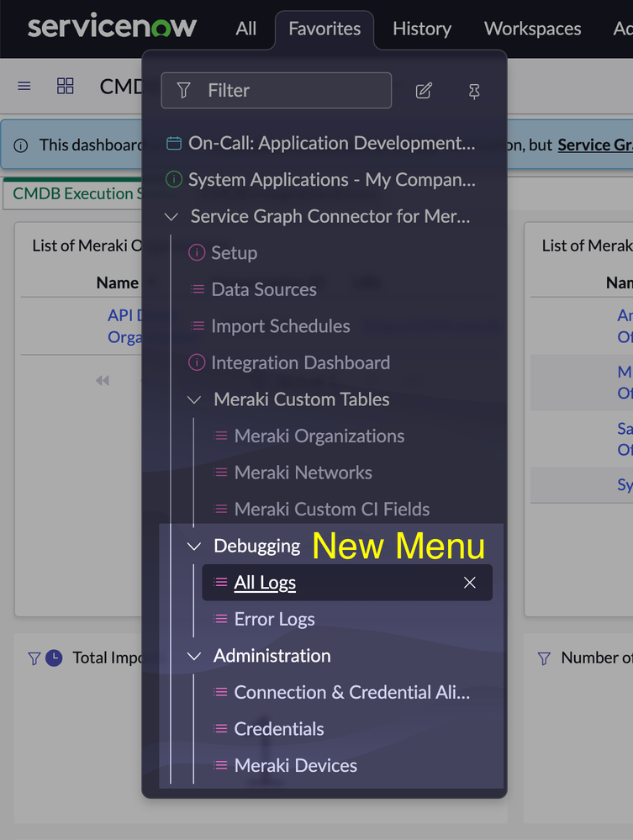This screenshot has width=633, height=840.
Task: Open Meraki Networks
Action: (x=303, y=473)
